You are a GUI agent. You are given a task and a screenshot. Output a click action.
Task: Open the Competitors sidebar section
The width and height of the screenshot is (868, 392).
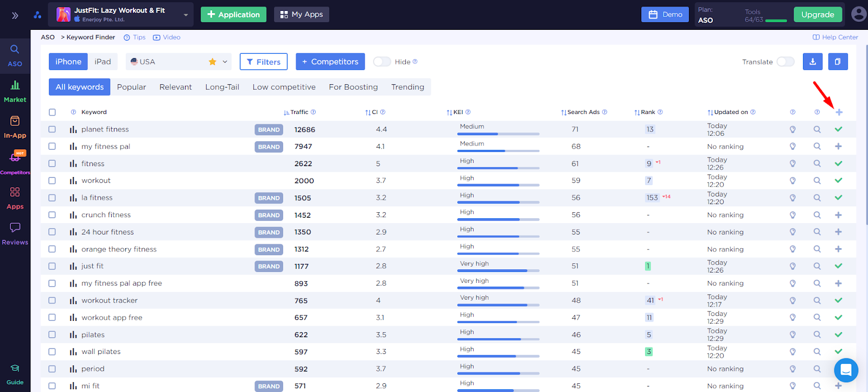point(15,162)
